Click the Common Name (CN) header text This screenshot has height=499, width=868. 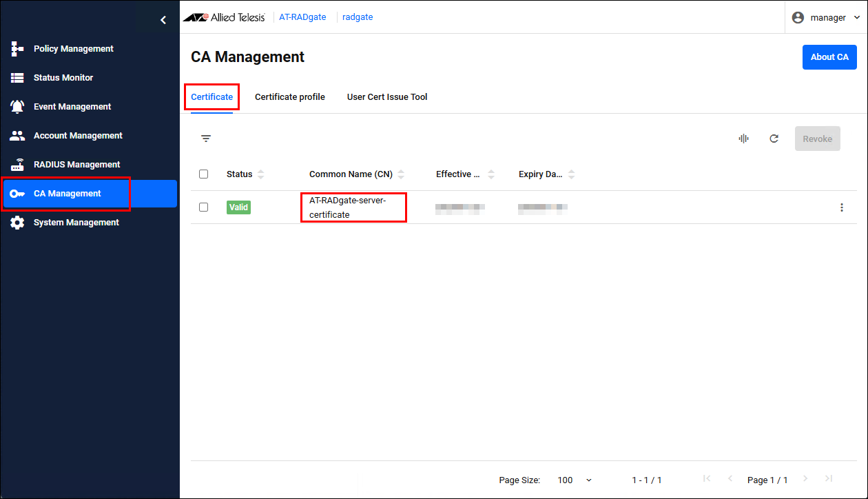351,174
